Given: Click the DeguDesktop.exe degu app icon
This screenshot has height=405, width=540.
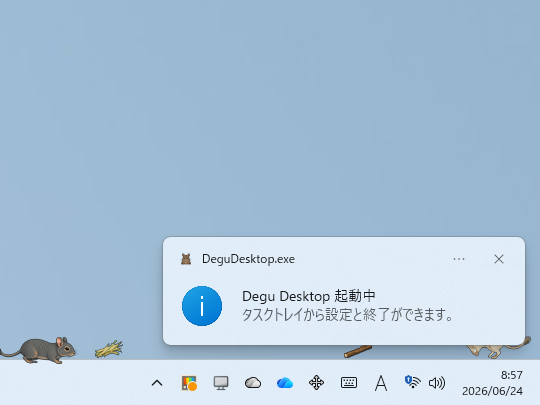Looking at the screenshot, I should 186,259.
